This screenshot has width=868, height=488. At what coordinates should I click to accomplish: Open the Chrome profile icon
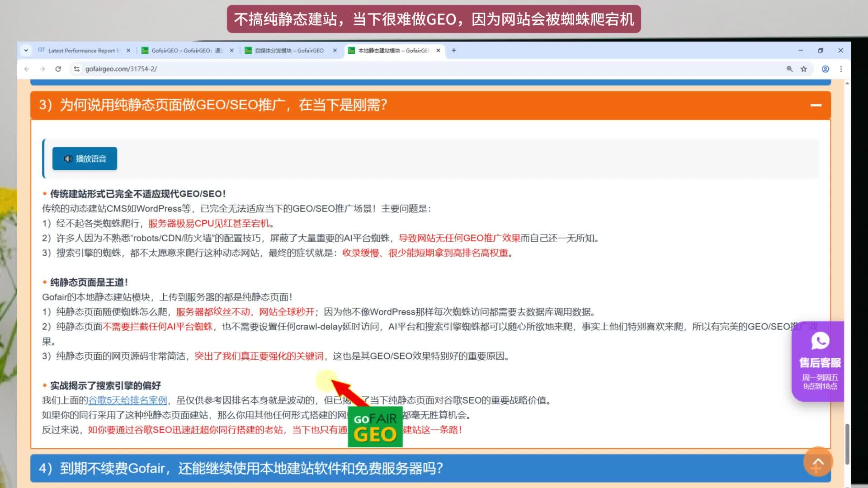pos(825,69)
